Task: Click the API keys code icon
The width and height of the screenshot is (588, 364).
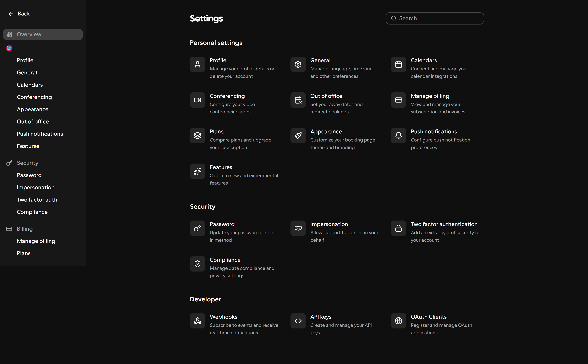Action: click(x=298, y=321)
